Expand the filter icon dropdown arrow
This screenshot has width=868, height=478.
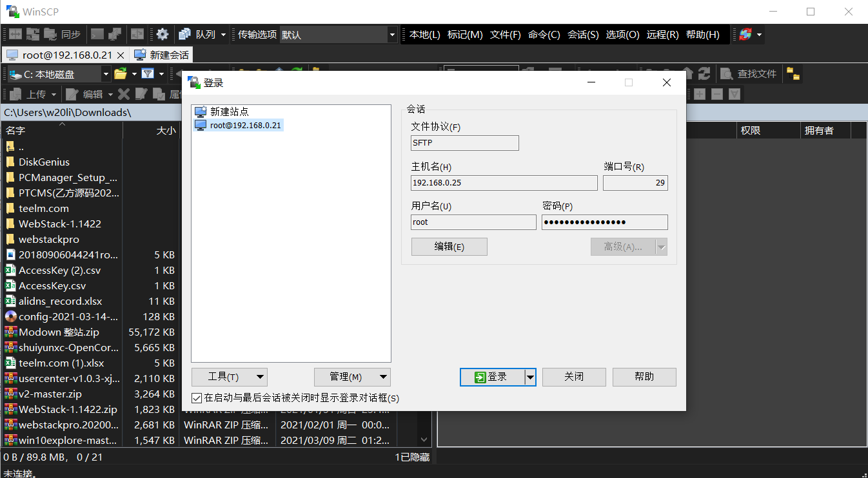[x=161, y=74]
